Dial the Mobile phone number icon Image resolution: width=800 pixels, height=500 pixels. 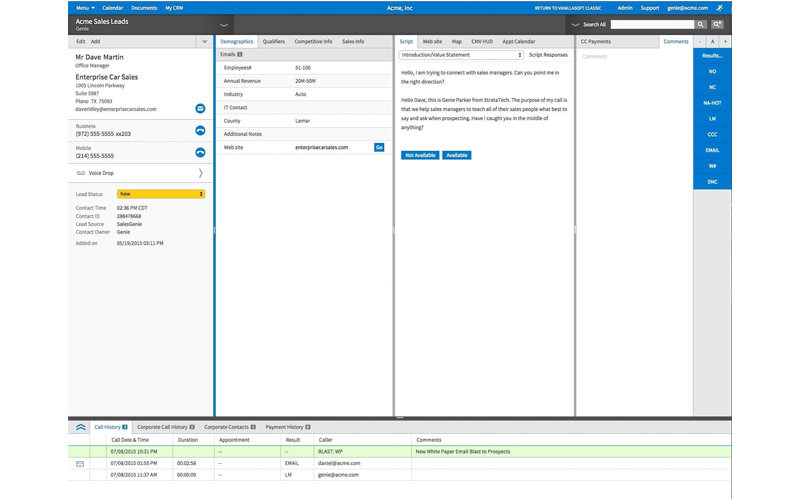tap(200, 153)
